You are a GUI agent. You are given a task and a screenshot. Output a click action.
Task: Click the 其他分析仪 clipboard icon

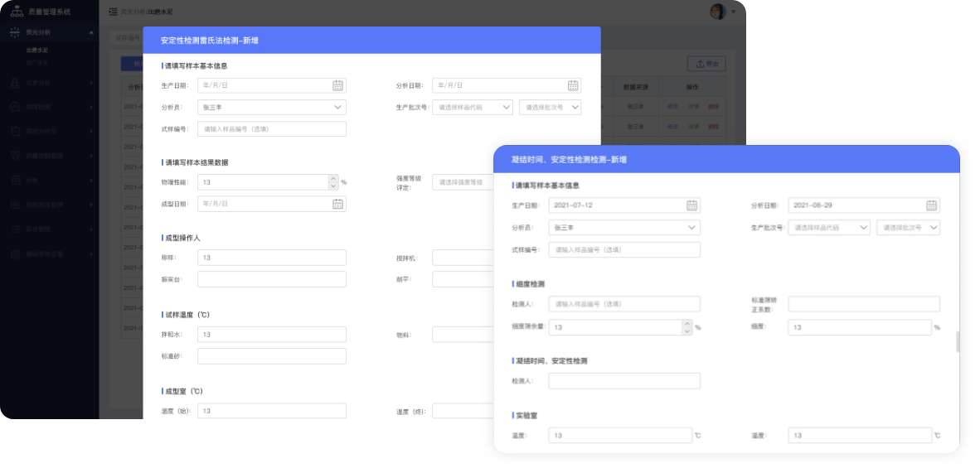tap(15, 131)
